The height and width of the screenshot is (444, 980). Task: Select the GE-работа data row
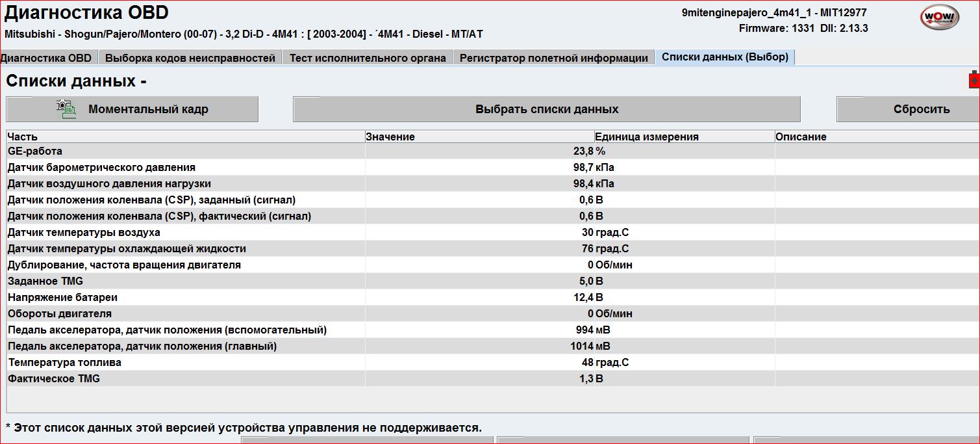[35, 151]
